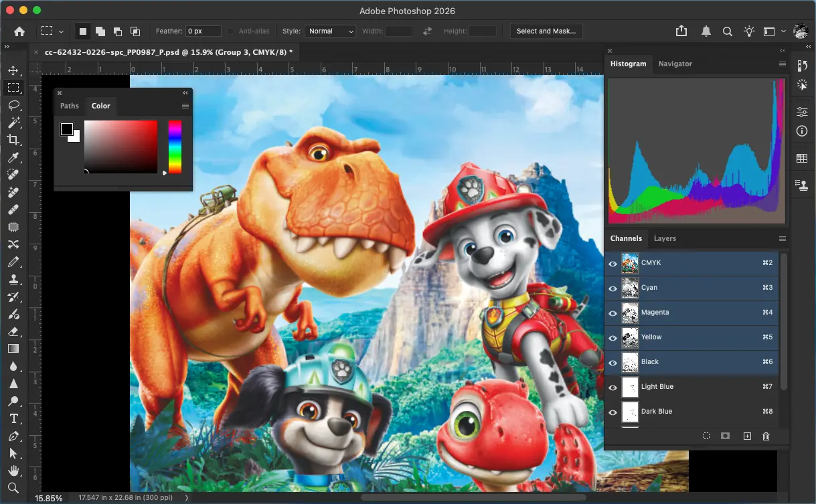The image size is (816, 504).
Task: Click Save selection as channel icon
Action: tap(725, 436)
